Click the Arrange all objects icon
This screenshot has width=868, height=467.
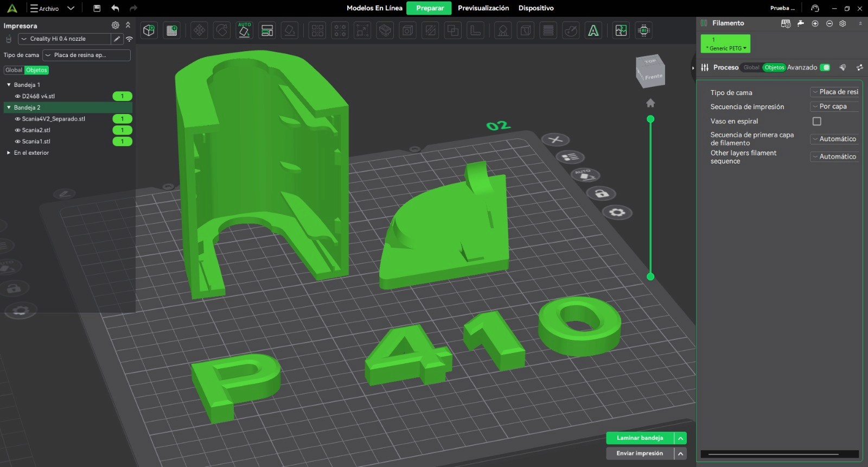click(267, 30)
